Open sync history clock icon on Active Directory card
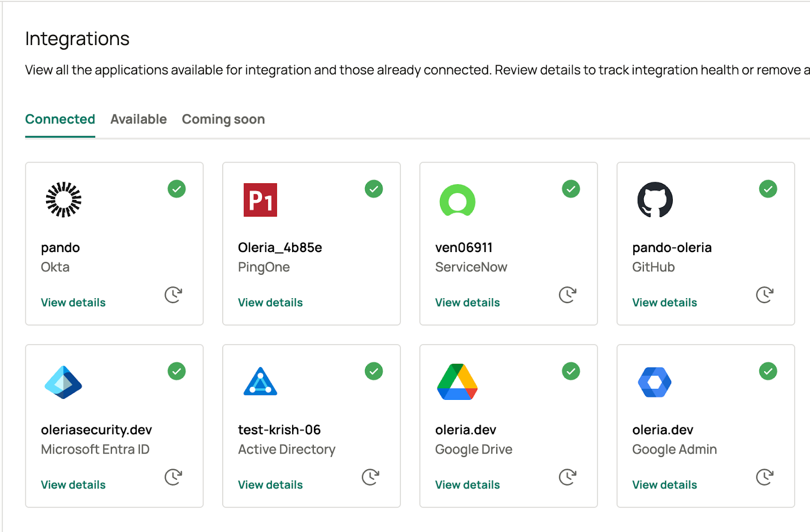The image size is (810, 532). [371, 477]
